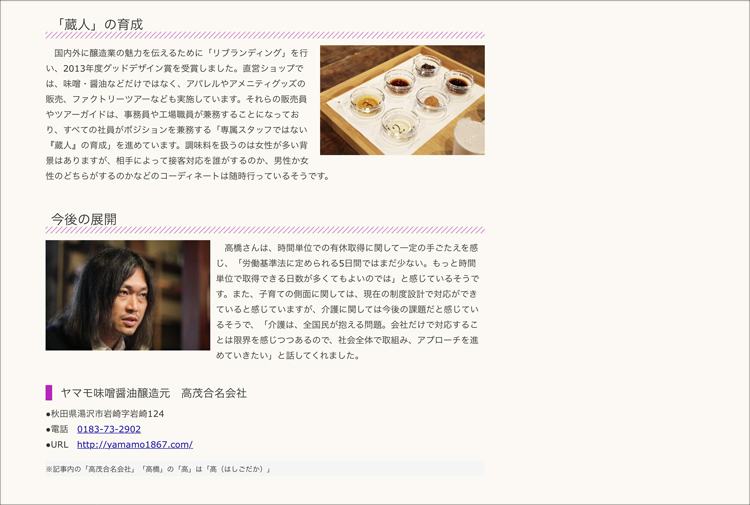The image size is (750, 505).
Task: Click the striped divider under 「蔵人」の育成
Action: click(265, 35)
